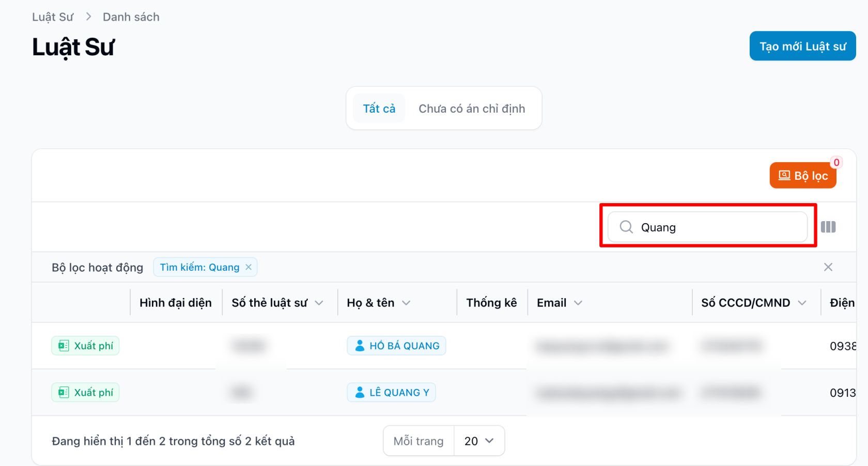868x466 pixels.
Task: Remove the 'Tìm kiếm: Quang' filter chip
Action: point(249,267)
